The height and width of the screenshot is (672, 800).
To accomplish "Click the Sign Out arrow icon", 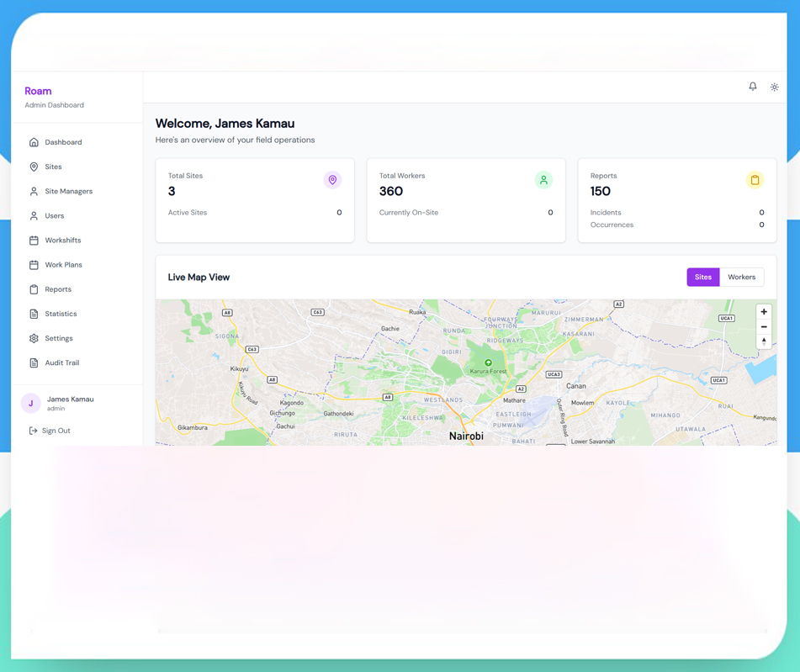I will [33, 430].
